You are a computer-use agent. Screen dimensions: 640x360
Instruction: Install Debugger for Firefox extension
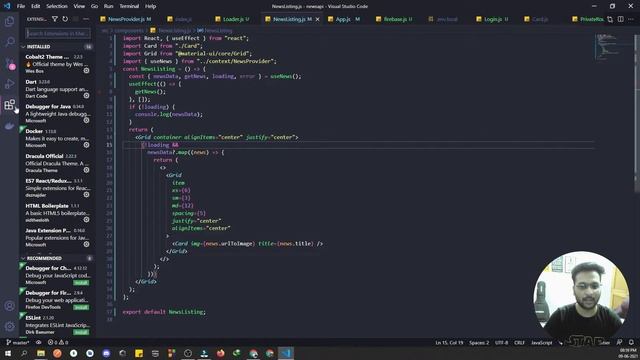pos(81,307)
